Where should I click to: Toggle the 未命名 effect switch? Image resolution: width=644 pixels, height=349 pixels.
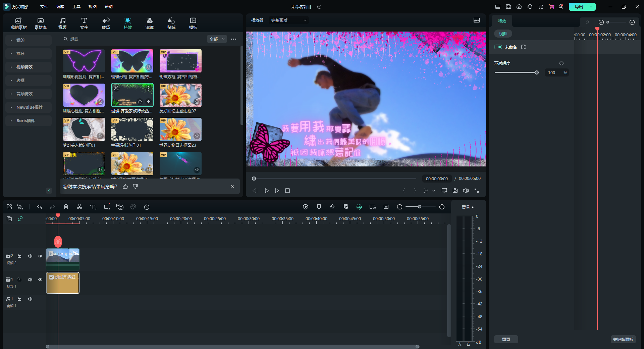498,47
